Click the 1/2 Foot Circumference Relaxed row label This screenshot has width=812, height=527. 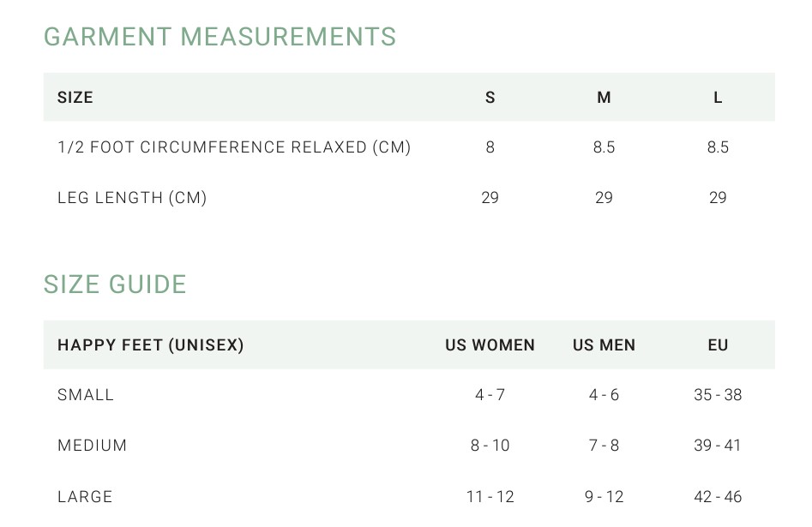tap(234, 147)
